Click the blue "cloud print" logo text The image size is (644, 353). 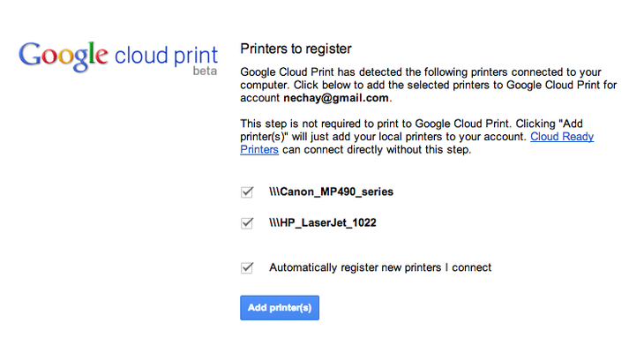167,56
